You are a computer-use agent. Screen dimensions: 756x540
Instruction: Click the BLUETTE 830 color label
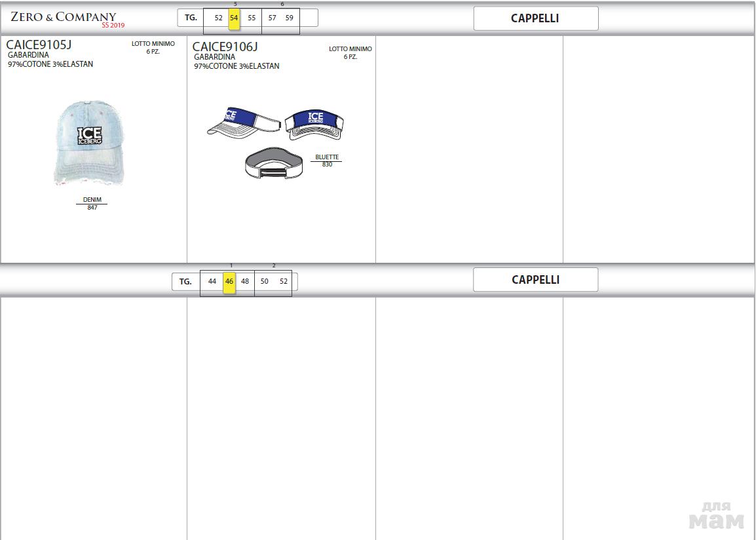pyautogui.click(x=327, y=161)
